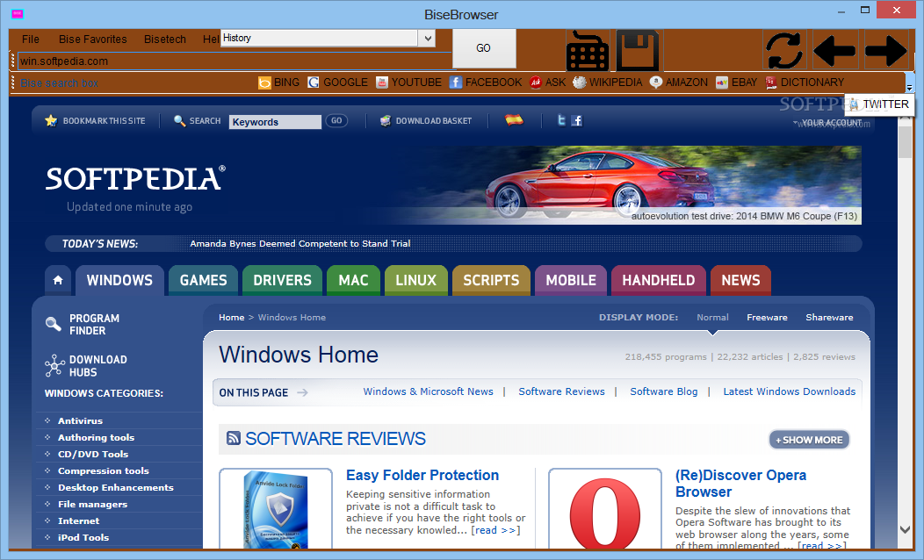The width and height of the screenshot is (924, 560).
Task: Open Latest Windows Downloads link
Action: coord(789,391)
